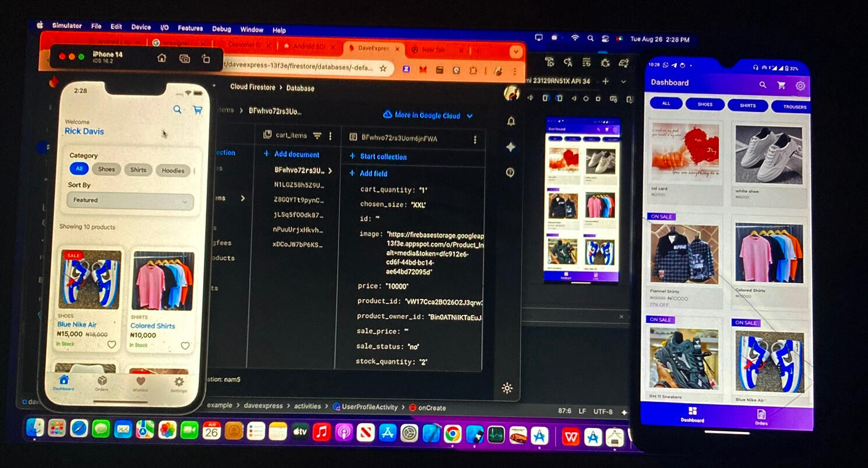Screen dimensions: 868x468
Task: Rotate the iPhone 14 simulator device
Action: (x=206, y=58)
